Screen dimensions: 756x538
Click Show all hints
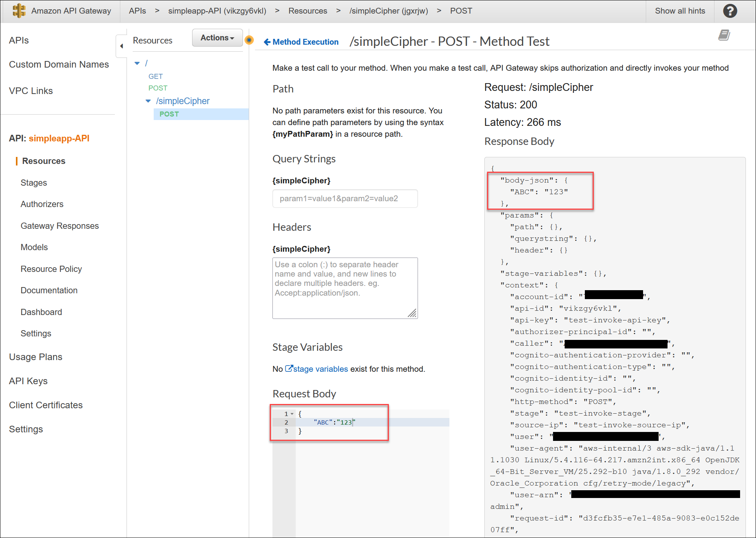click(680, 11)
